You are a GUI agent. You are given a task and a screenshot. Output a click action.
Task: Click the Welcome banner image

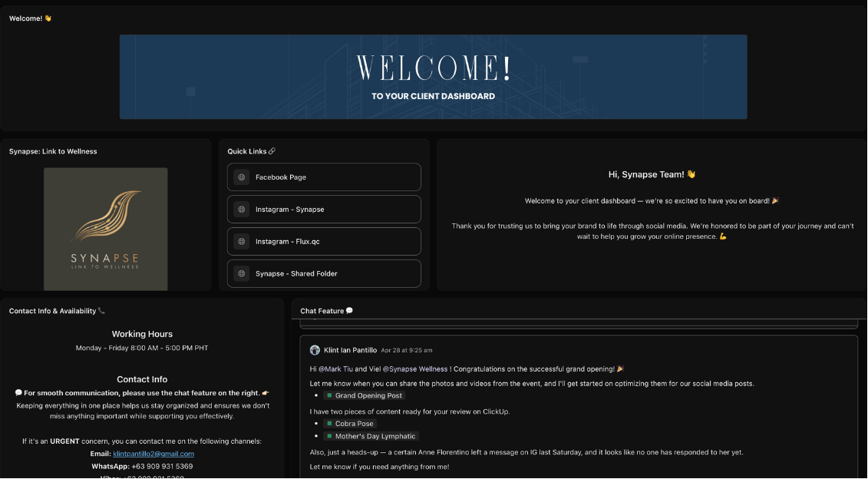(434, 77)
